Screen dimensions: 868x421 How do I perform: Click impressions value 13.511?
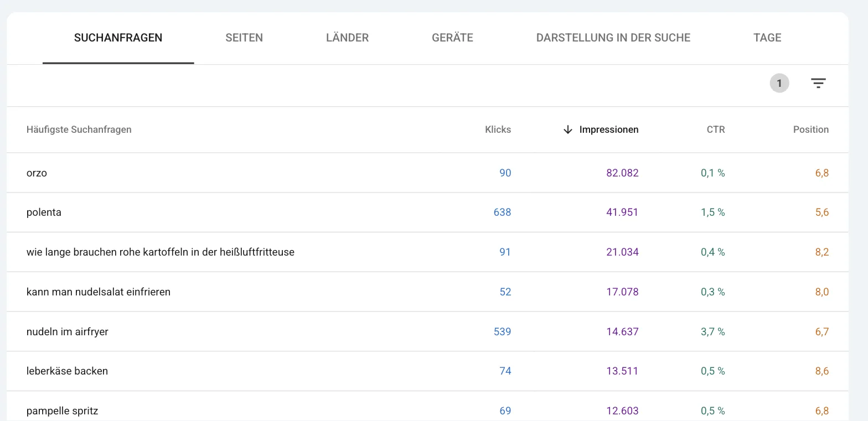tap(622, 371)
